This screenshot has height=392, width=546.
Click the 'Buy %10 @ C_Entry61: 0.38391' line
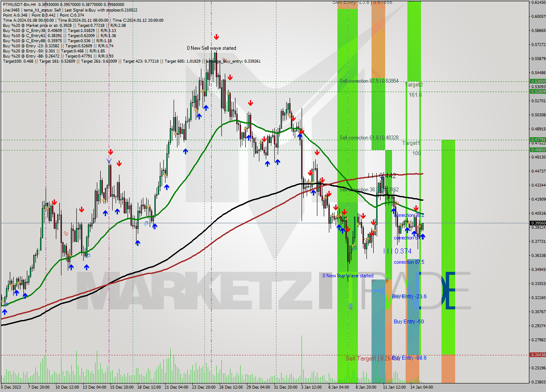(60, 35)
